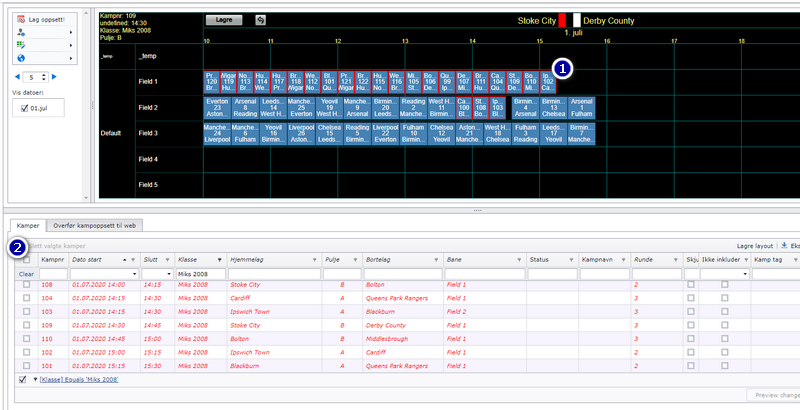Open Runde column filter funnel
This screenshot has height=410, width=800.
677,260
